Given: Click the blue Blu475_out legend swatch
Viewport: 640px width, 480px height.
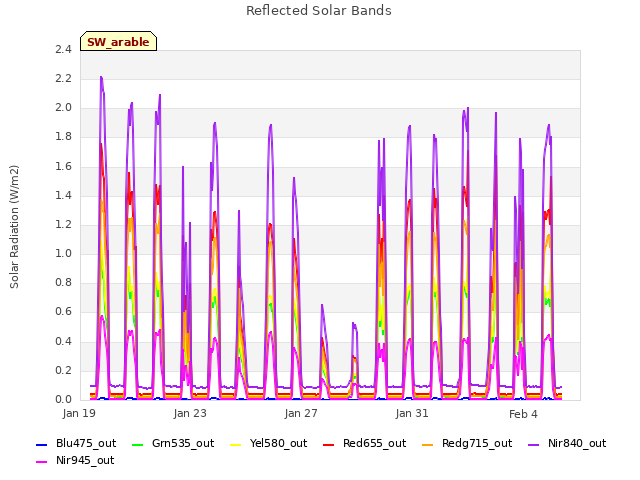Looking at the screenshot, I should pos(42,444).
